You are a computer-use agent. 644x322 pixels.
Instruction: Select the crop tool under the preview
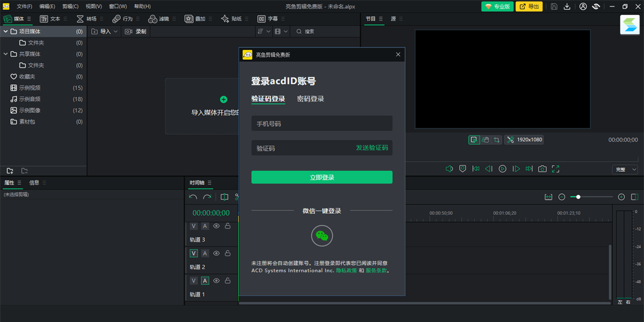[x=497, y=140]
